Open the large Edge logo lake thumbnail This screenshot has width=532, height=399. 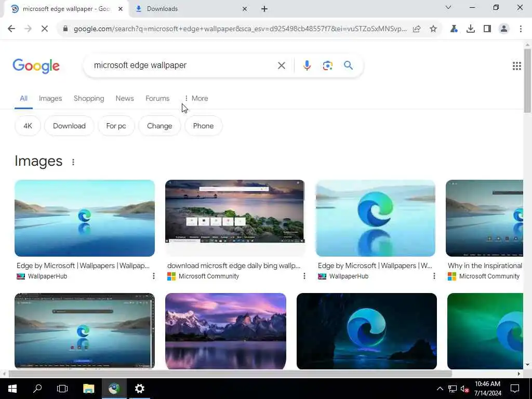coord(375,218)
